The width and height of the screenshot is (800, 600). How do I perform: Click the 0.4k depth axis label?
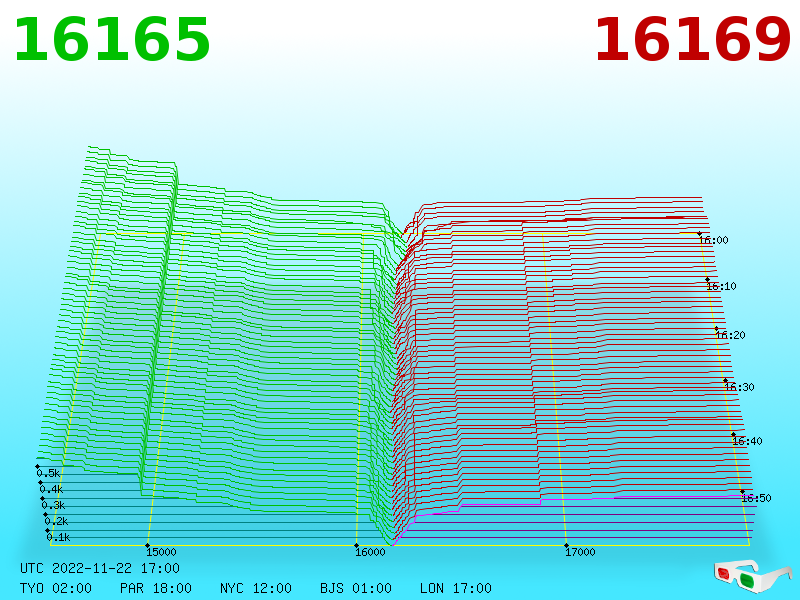(x=52, y=489)
